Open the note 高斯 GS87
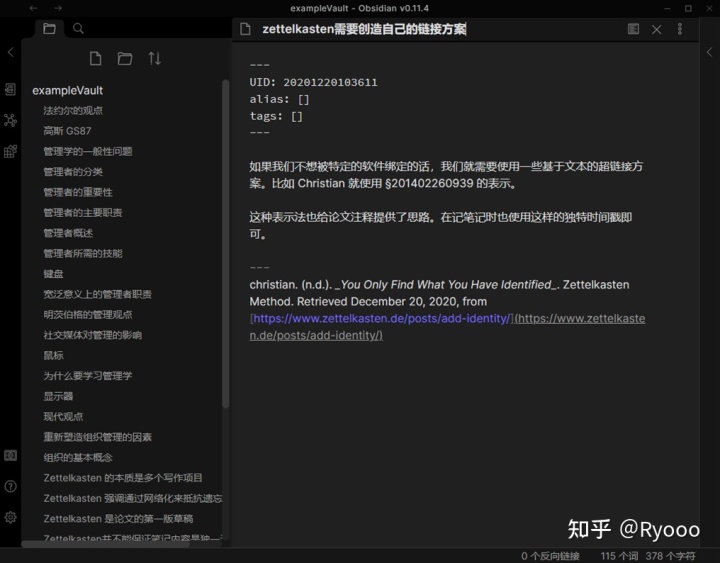720x563 pixels. (x=67, y=131)
